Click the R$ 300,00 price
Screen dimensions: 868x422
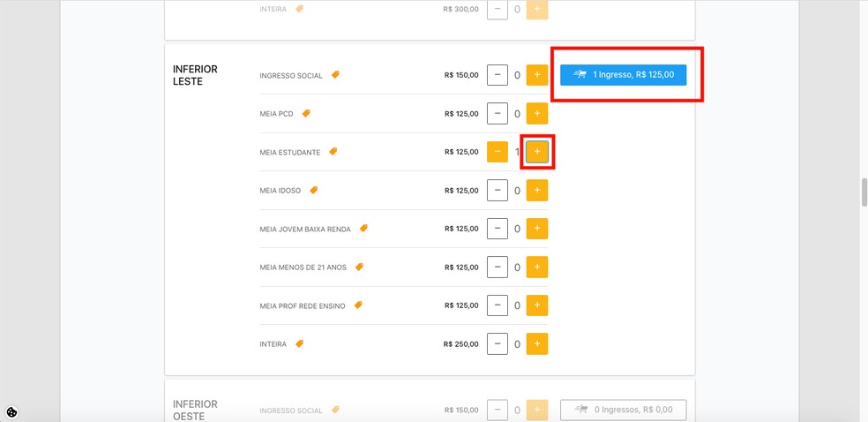click(x=461, y=10)
